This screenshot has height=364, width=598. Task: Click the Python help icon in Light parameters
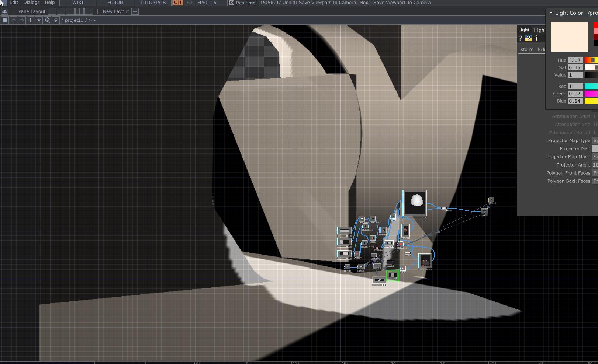click(x=528, y=38)
